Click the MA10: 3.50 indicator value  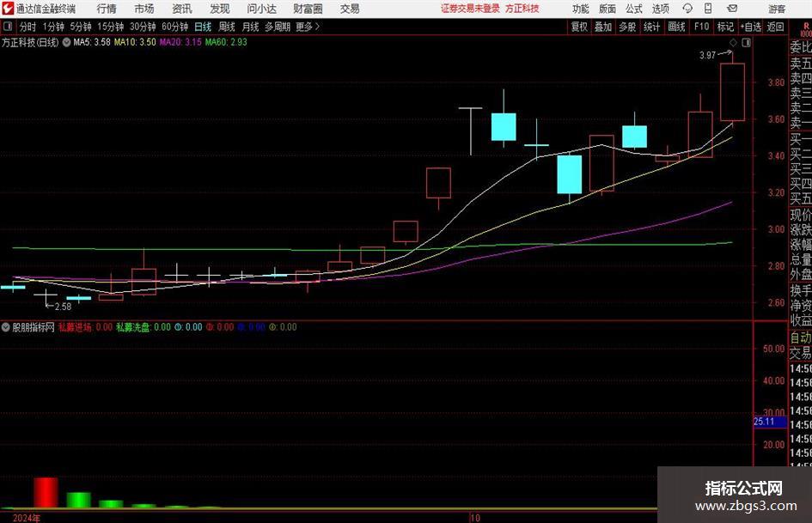[x=135, y=42]
